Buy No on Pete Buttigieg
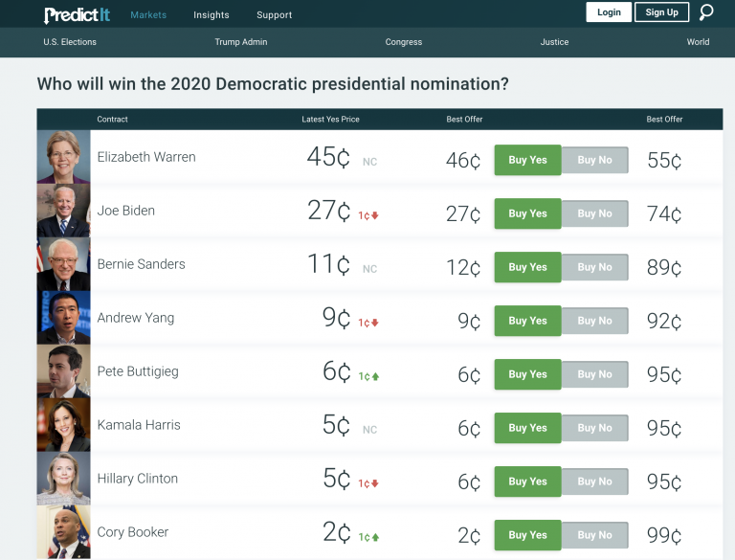The image size is (735, 560). (x=595, y=374)
